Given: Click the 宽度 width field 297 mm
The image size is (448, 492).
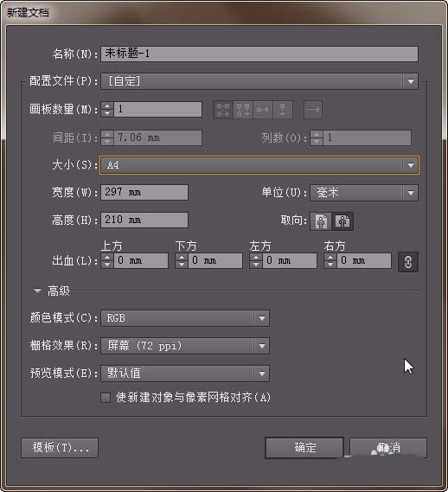Looking at the screenshot, I should click(x=144, y=192).
